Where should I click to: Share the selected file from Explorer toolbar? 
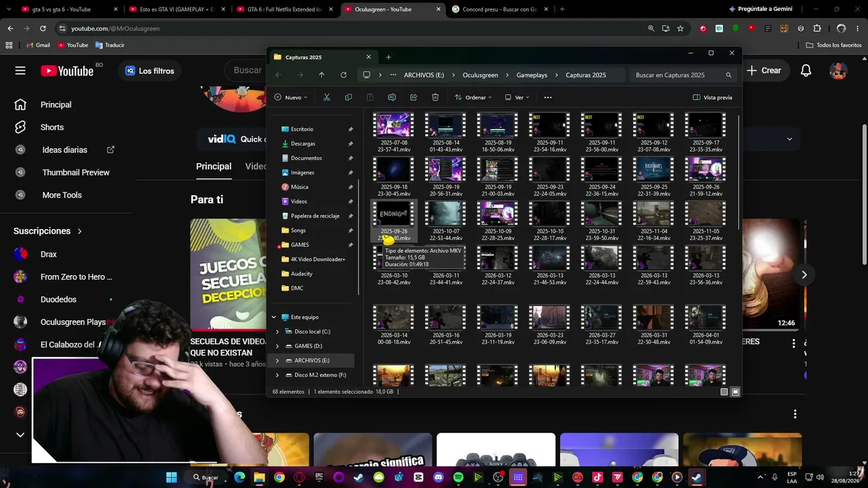pos(414,98)
